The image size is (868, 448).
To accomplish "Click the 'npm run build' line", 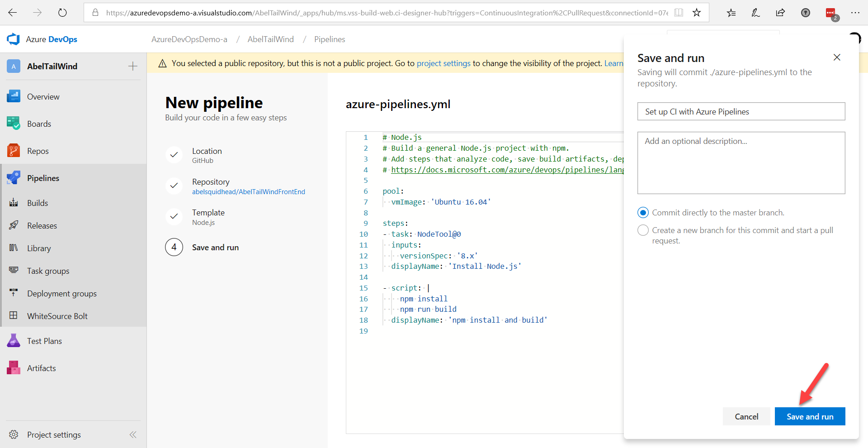I will click(x=428, y=309).
